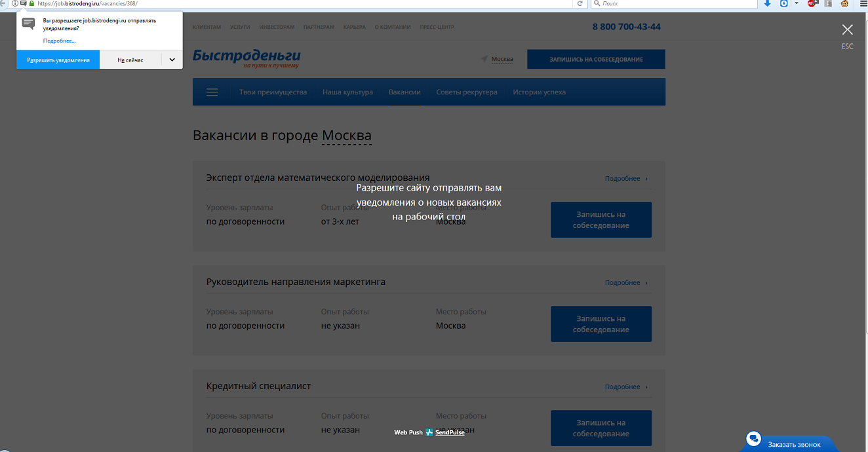Click vacancy title Эксперт отдела математического моделирования
The height and width of the screenshot is (452, 868).
click(x=318, y=178)
